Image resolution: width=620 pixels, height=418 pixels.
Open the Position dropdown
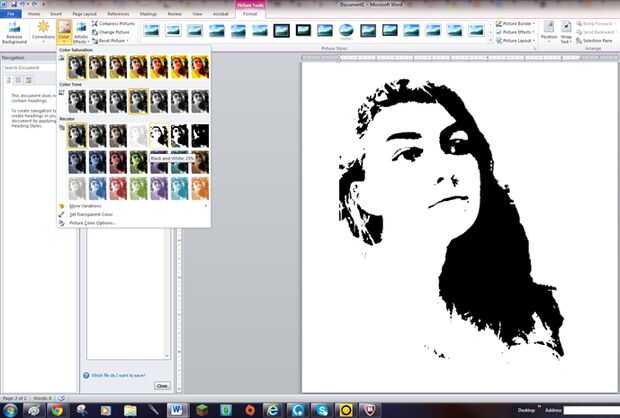549,32
